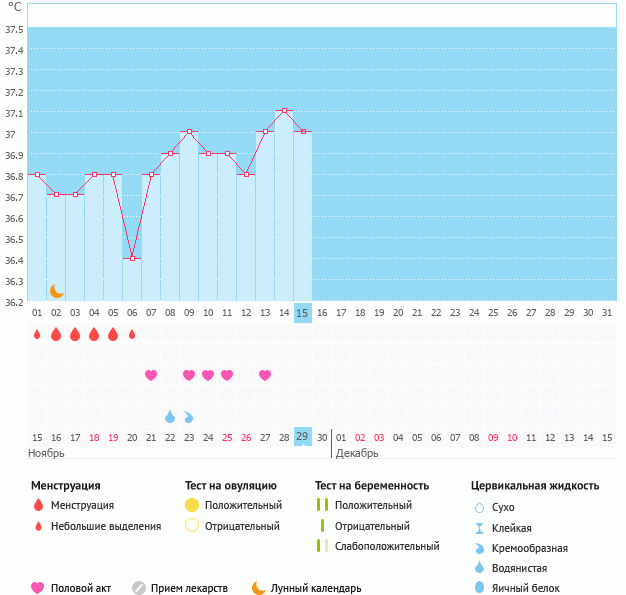Viewport: 626px width, 595px height.
Task: Click the menstruation drop on cycle day 01
Action: tap(37, 334)
